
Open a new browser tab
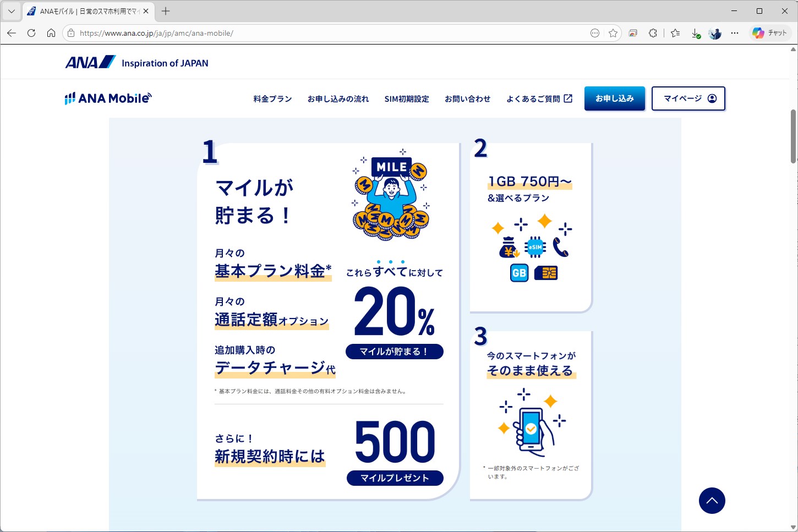[x=166, y=11]
